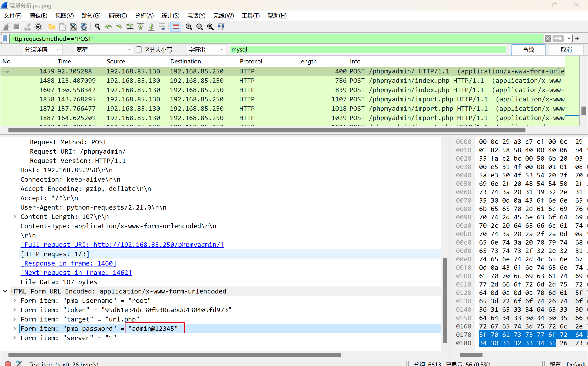Click the stop capture square icon
The image size is (588, 366).
coord(17,27)
